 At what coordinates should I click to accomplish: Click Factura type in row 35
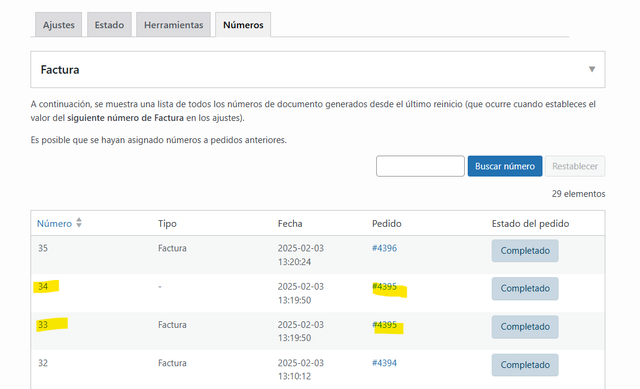pos(172,248)
